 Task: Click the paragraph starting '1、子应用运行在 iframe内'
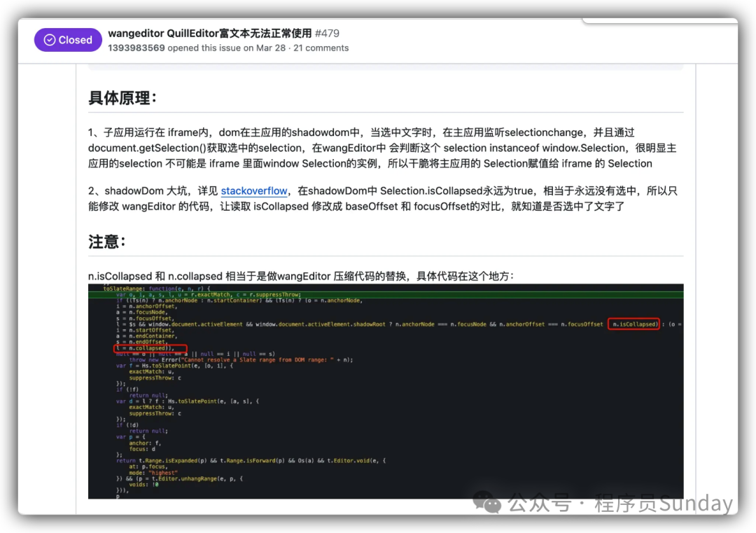click(x=382, y=148)
